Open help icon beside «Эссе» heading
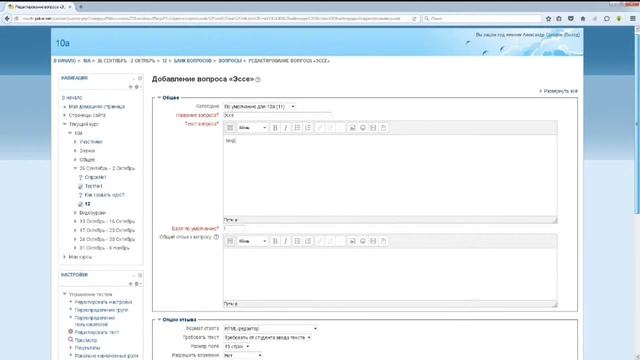Screen dimensions: 640x360 (x=258, y=80)
